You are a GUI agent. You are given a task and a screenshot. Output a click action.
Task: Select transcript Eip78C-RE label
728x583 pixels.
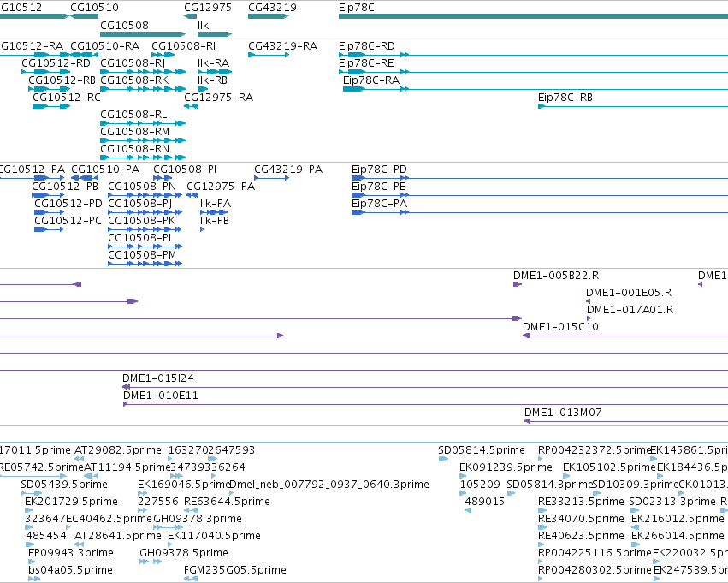click(x=366, y=63)
